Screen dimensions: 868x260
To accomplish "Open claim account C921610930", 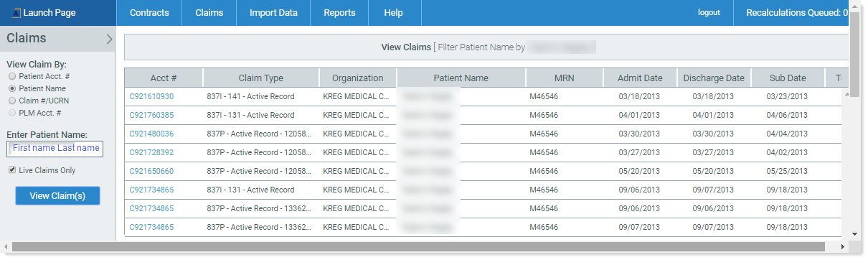I will click(151, 96).
